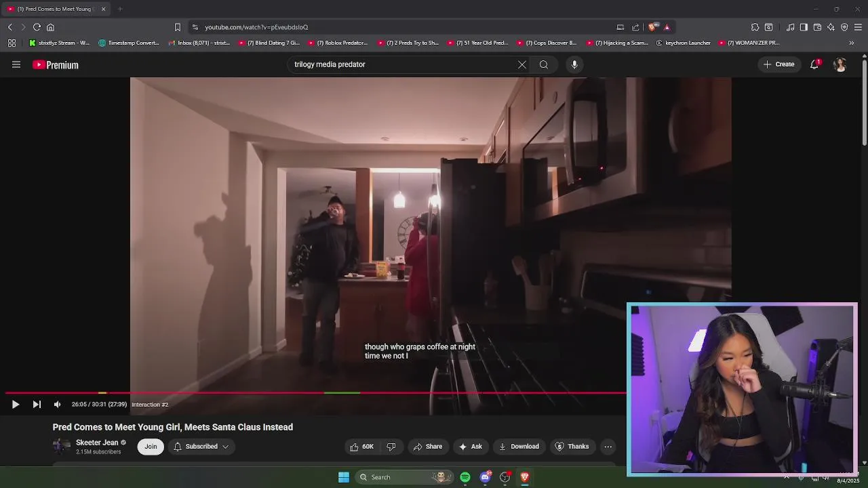Skip to next video

tap(37, 405)
